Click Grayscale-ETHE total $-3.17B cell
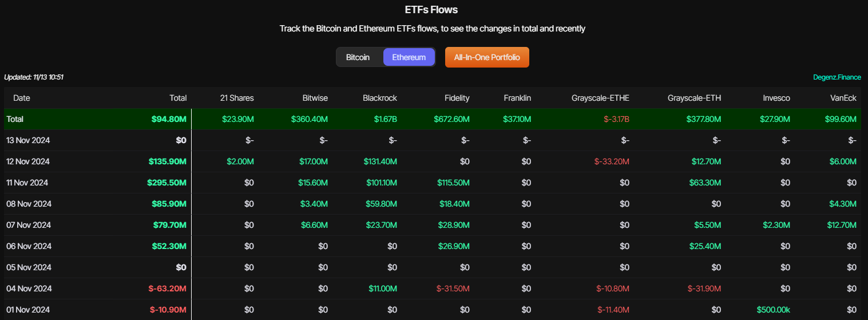Image resolution: width=868 pixels, height=320 pixels. tap(614, 119)
